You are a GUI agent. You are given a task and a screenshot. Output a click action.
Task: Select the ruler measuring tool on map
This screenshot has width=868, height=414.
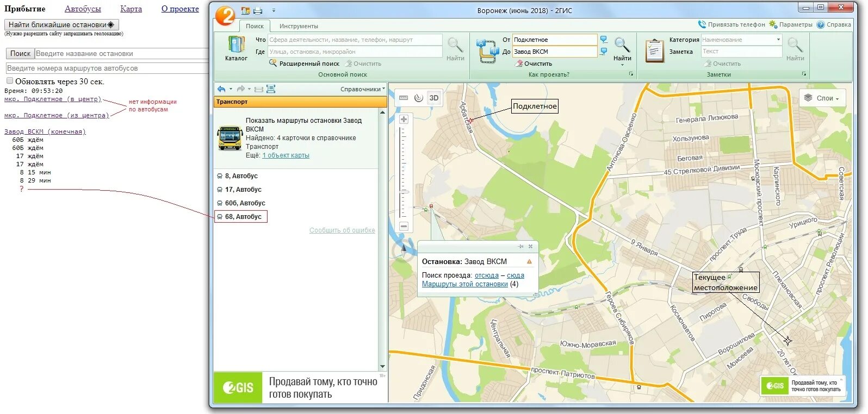(x=404, y=98)
